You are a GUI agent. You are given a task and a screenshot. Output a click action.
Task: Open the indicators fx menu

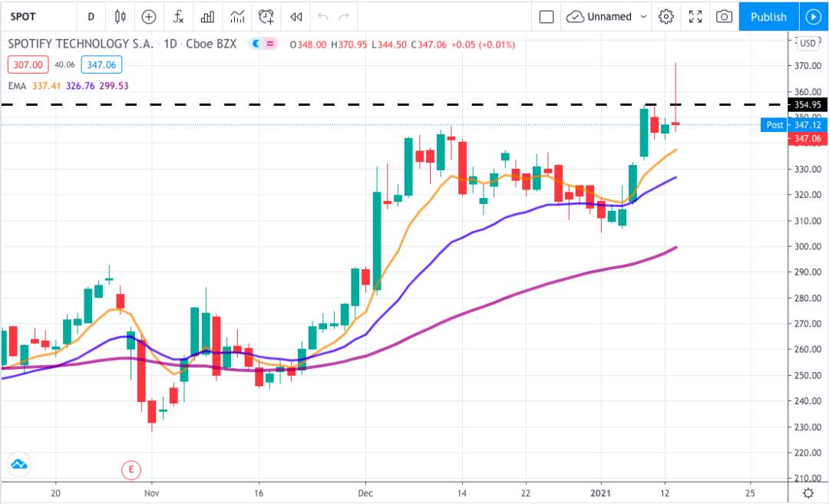pyautogui.click(x=178, y=16)
